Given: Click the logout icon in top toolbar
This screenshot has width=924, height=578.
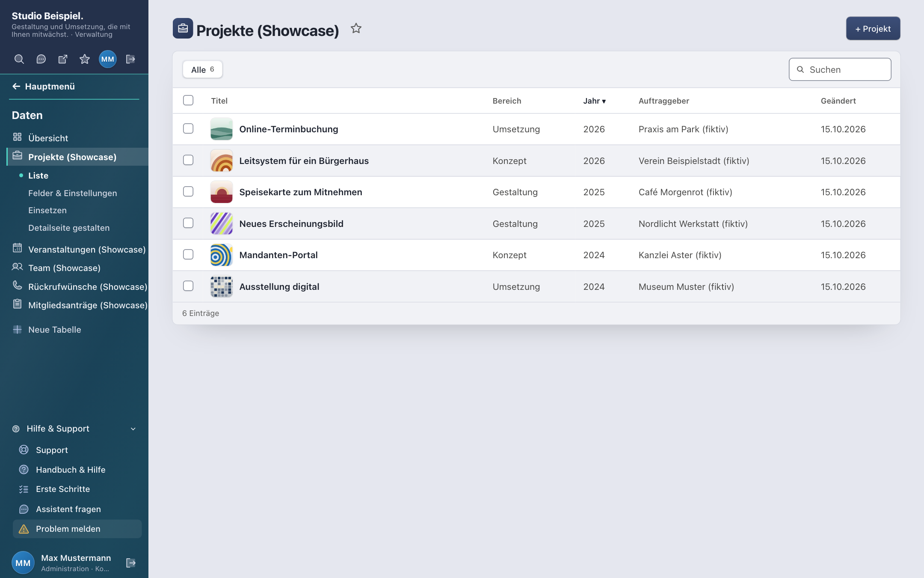Looking at the screenshot, I should 130,59.
